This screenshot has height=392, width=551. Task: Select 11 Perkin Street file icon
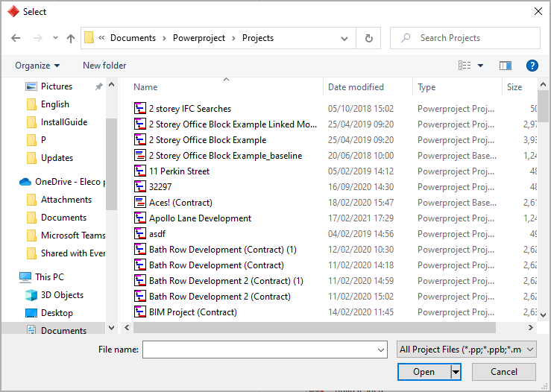click(x=140, y=171)
